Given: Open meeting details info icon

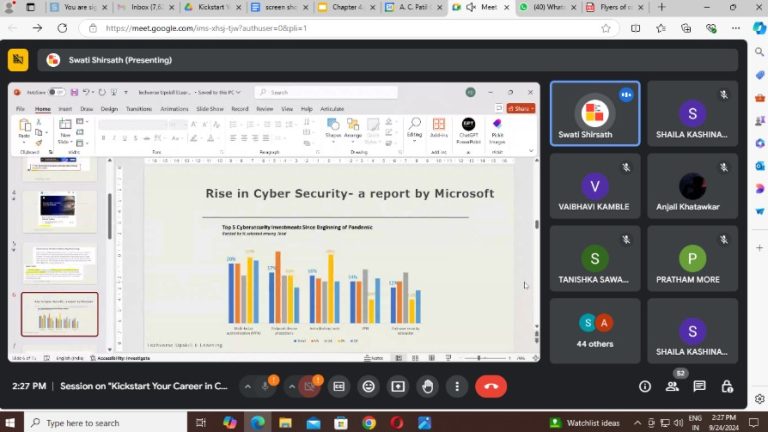Looking at the screenshot, I should [x=645, y=386].
